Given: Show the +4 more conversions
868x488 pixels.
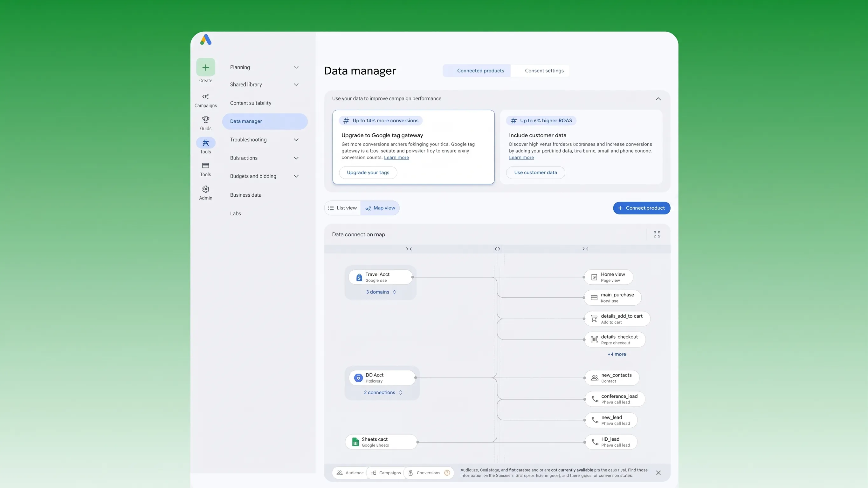Looking at the screenshot, I should tap(617, 354).
